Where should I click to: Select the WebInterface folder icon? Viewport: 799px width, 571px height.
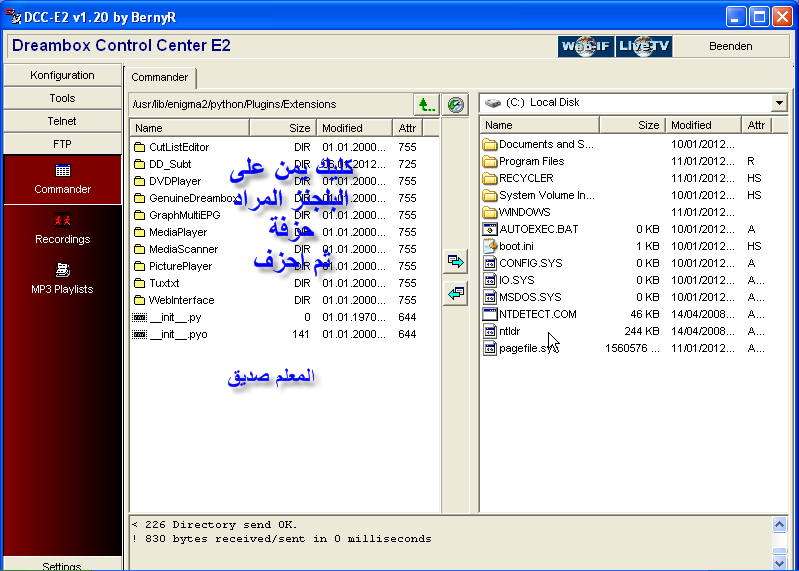click(x=140, y=300)
